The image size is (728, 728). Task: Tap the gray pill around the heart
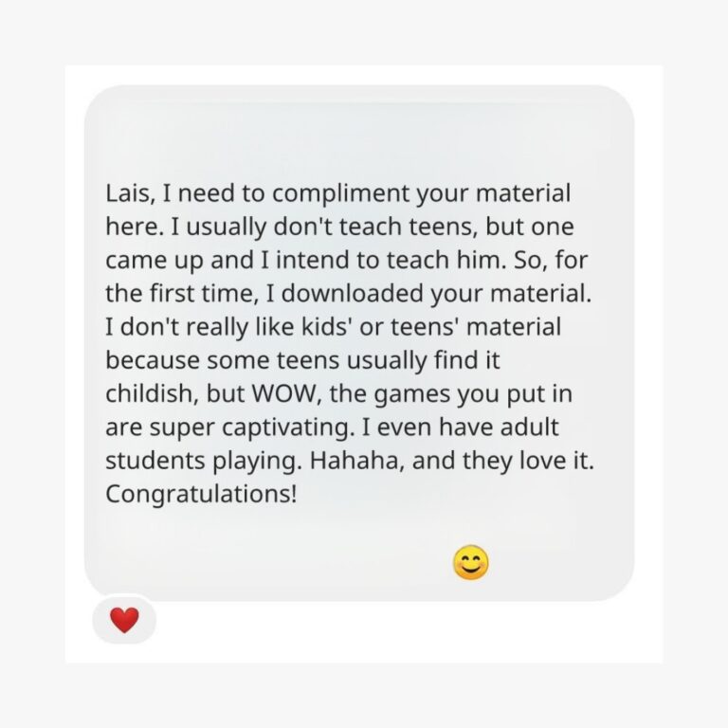click(124, 619)
